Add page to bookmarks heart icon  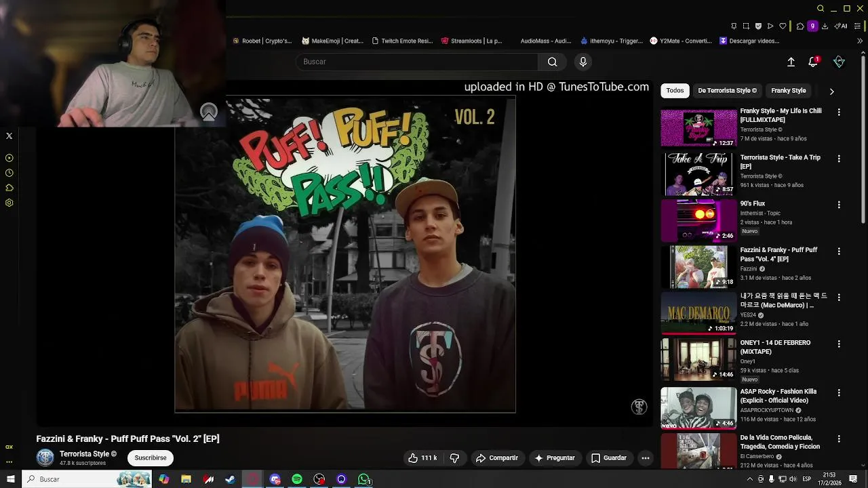tap(783, 26)
